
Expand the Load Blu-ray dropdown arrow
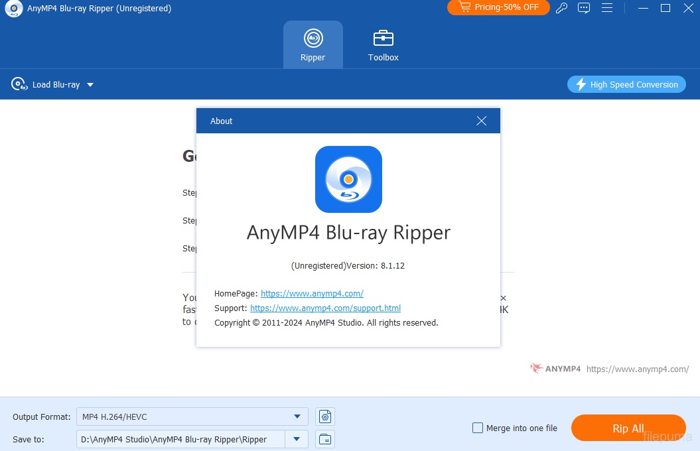point(90,84)
